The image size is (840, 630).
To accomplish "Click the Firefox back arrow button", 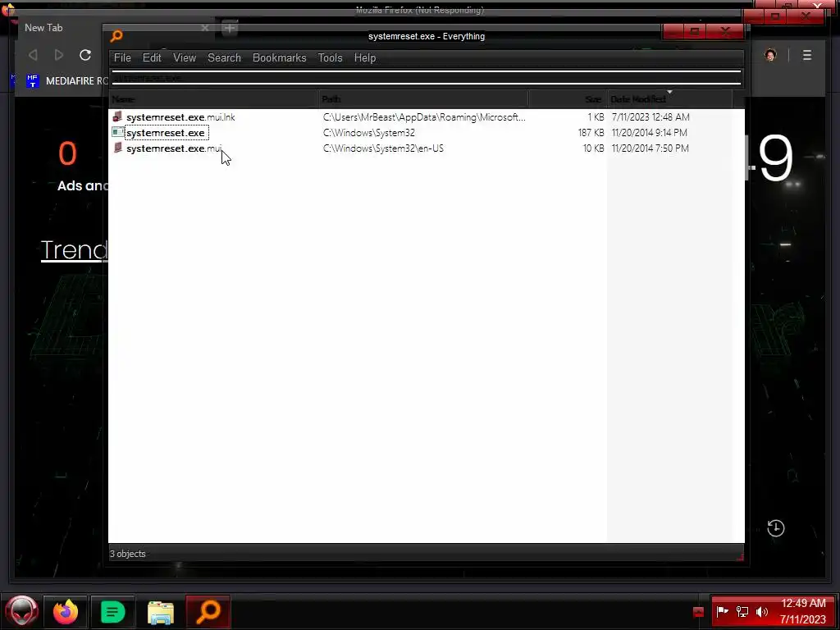I will click(x=33, y=55).
